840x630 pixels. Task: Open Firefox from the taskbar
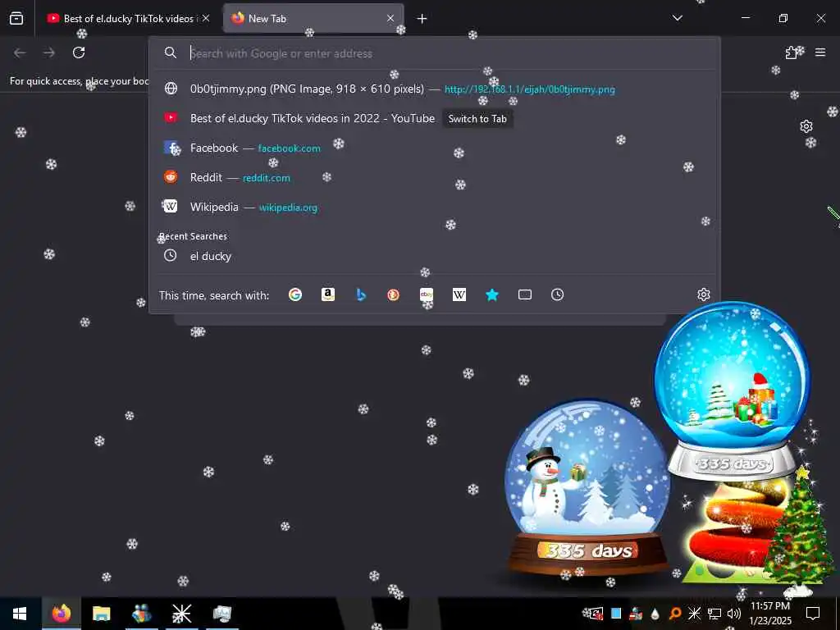(x=61, y=614)
